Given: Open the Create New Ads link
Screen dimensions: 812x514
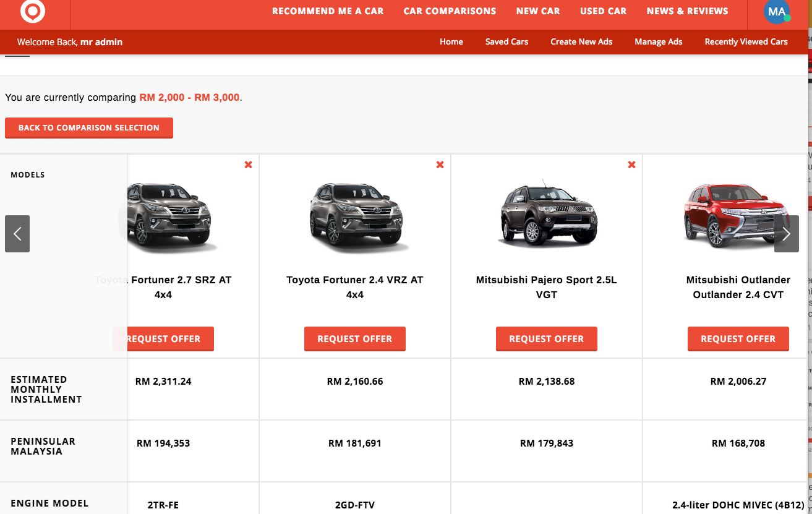Looking at the screenshot, I should 581,42.
